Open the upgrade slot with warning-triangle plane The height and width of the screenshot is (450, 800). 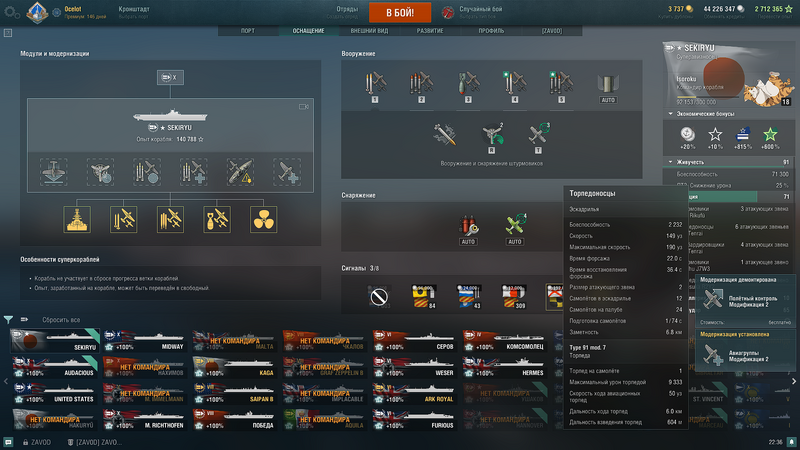point(240,172)
